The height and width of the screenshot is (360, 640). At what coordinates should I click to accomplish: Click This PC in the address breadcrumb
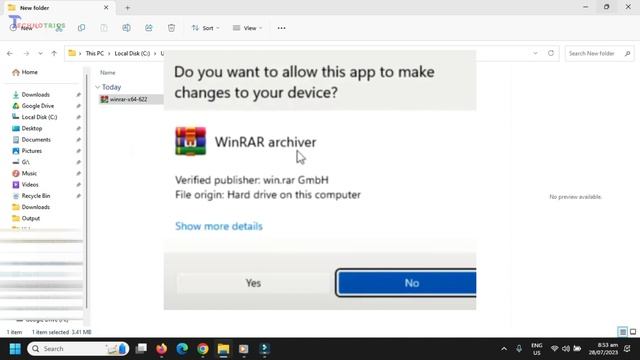[x=95, y=53]
